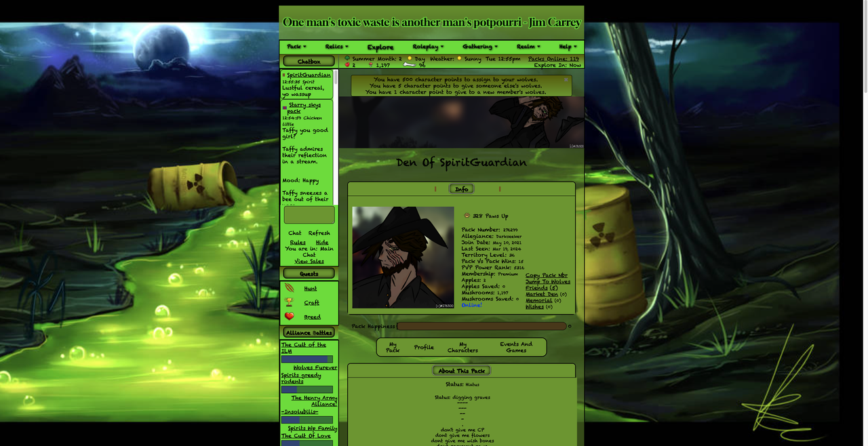Click the Alliance Battles button
This screenshot has width=868, height=446.
coord(309,333)
